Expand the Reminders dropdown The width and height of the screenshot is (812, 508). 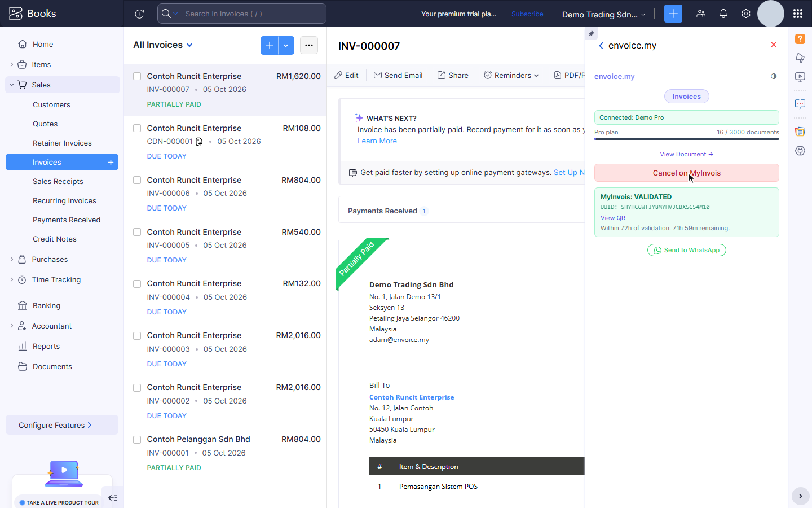pos(511,75)
